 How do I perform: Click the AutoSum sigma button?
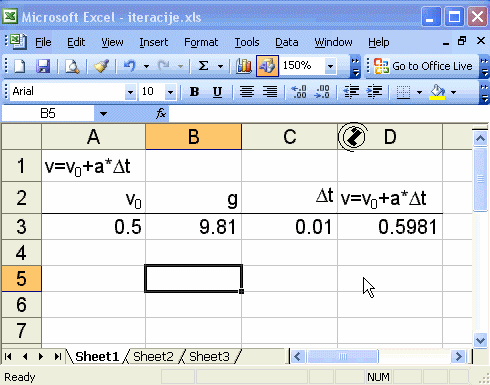tap(203, 66)
